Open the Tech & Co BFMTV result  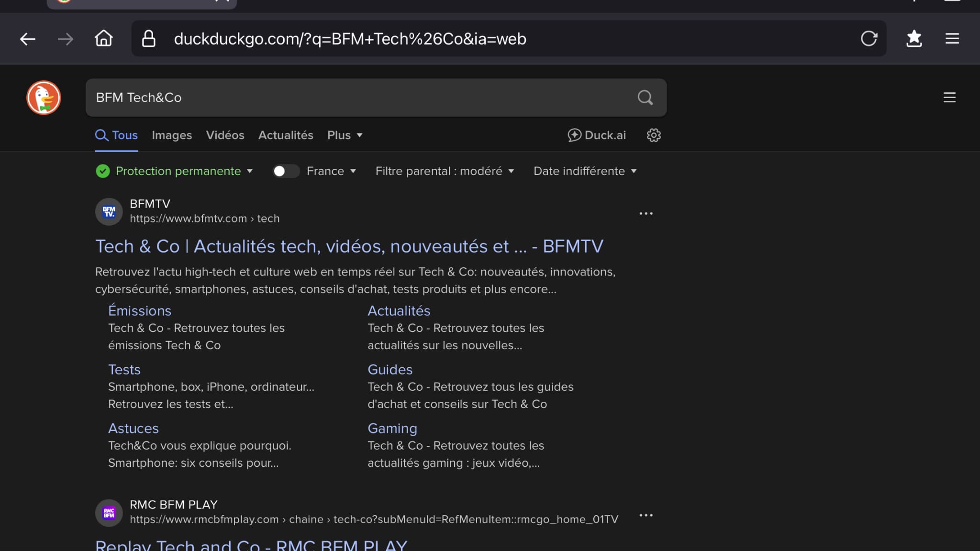point(349,247)
